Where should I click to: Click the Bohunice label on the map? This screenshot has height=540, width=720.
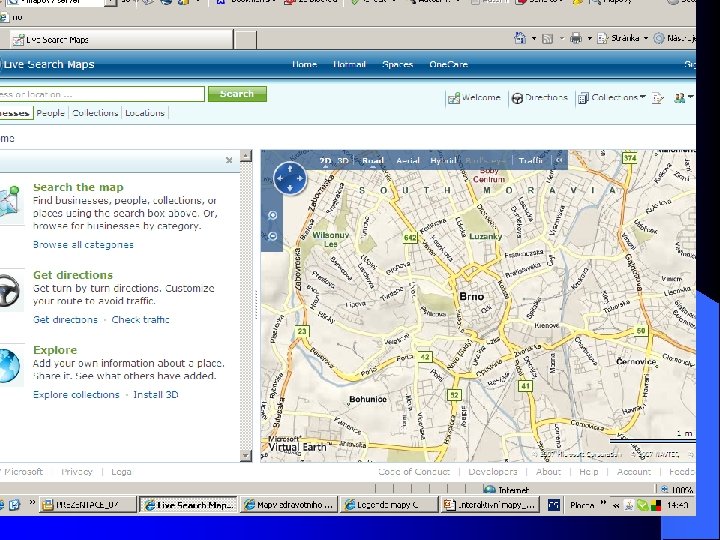[x=368, y=399]
